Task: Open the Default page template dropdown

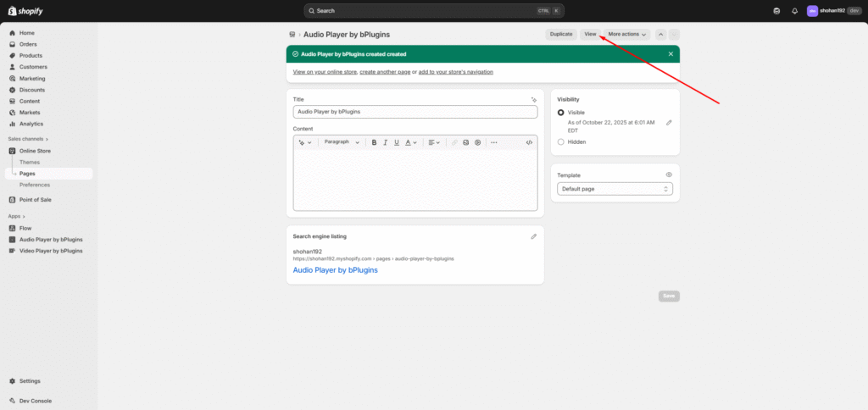Action: coord(615,188)
